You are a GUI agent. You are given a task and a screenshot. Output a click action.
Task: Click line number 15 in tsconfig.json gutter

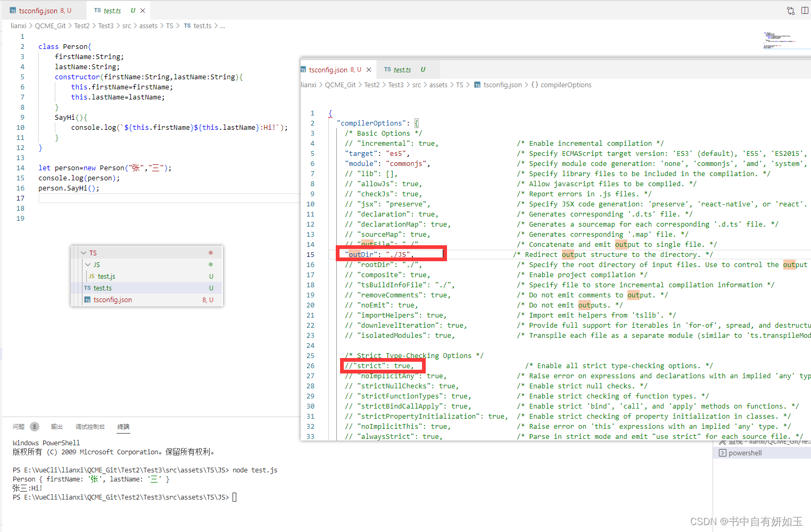tap(310, 255)
